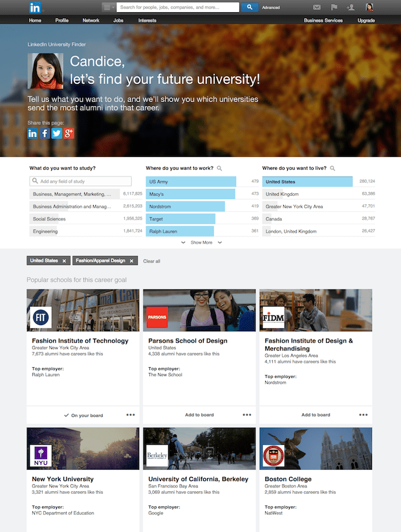Click the Add any field of study input
401x532 pixels.
[x=80, y=182]
